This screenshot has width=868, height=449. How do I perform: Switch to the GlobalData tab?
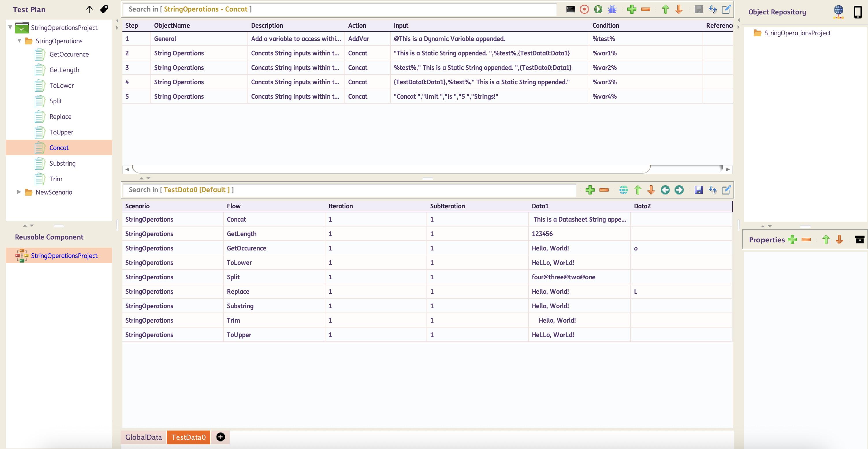coord(143,437)
